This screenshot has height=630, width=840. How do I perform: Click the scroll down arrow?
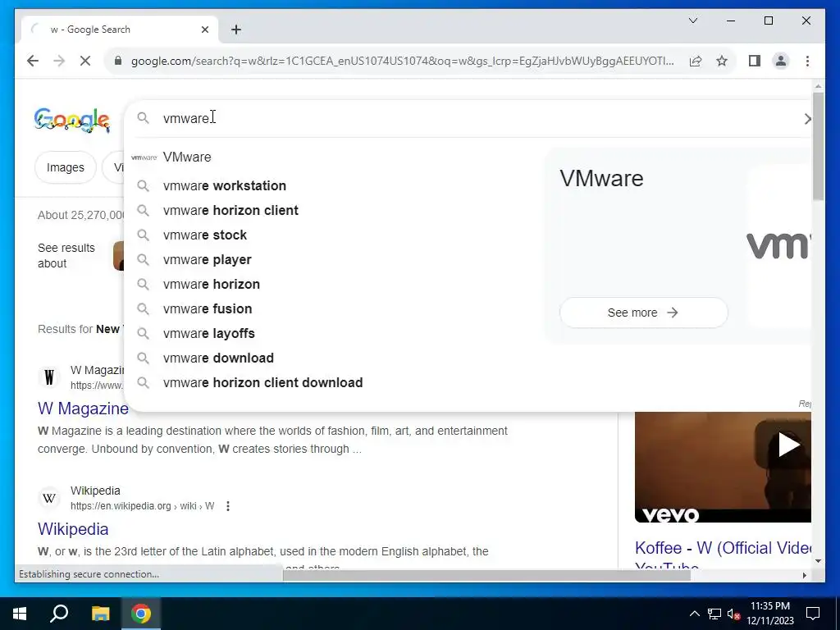818,561
